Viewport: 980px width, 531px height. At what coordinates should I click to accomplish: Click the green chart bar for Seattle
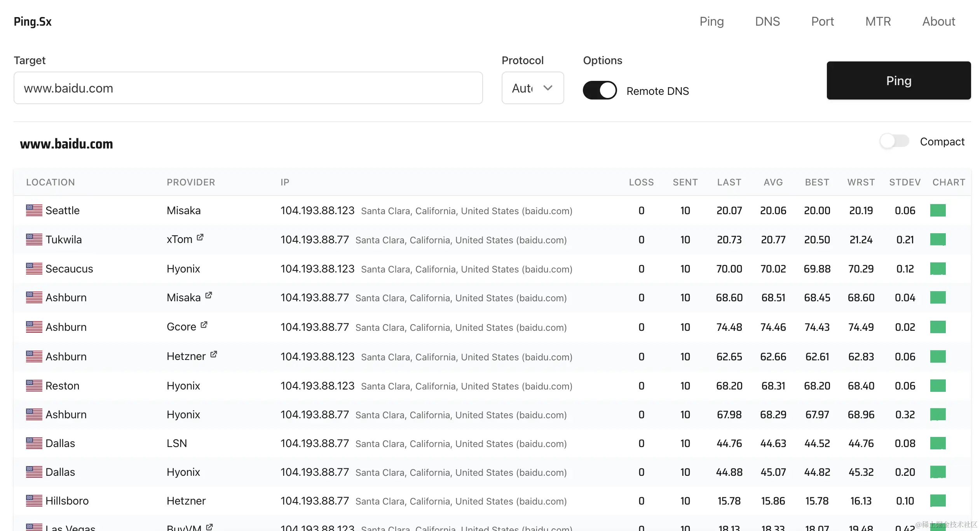click(938, 210)
